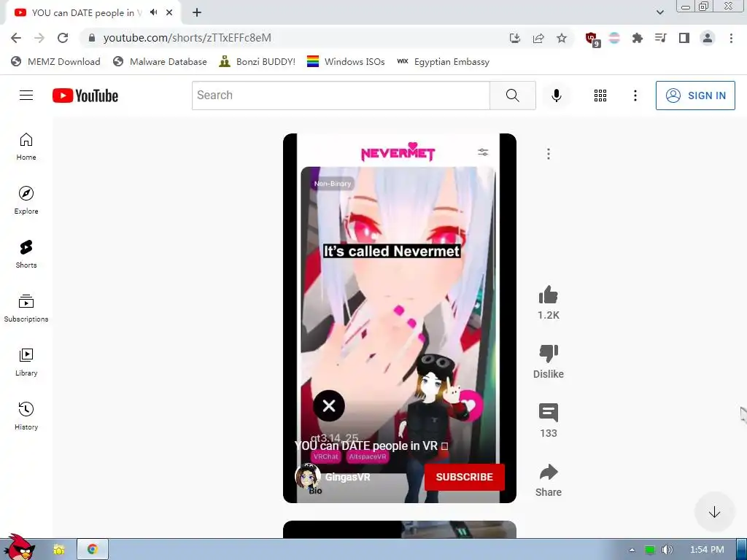Open the system volume icon

667,550
